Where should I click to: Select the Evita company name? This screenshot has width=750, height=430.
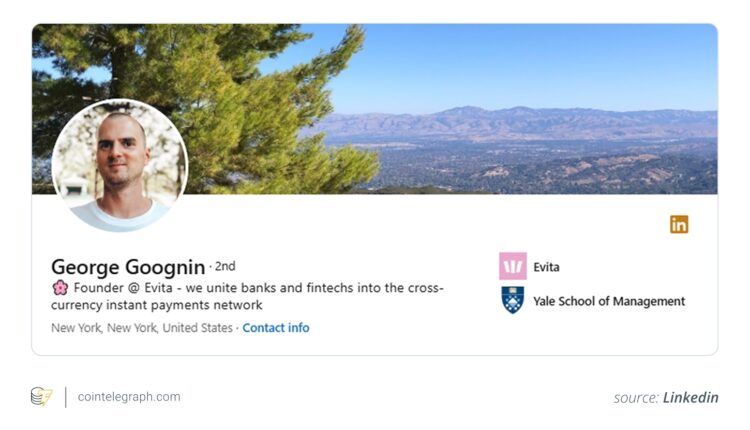546,267
